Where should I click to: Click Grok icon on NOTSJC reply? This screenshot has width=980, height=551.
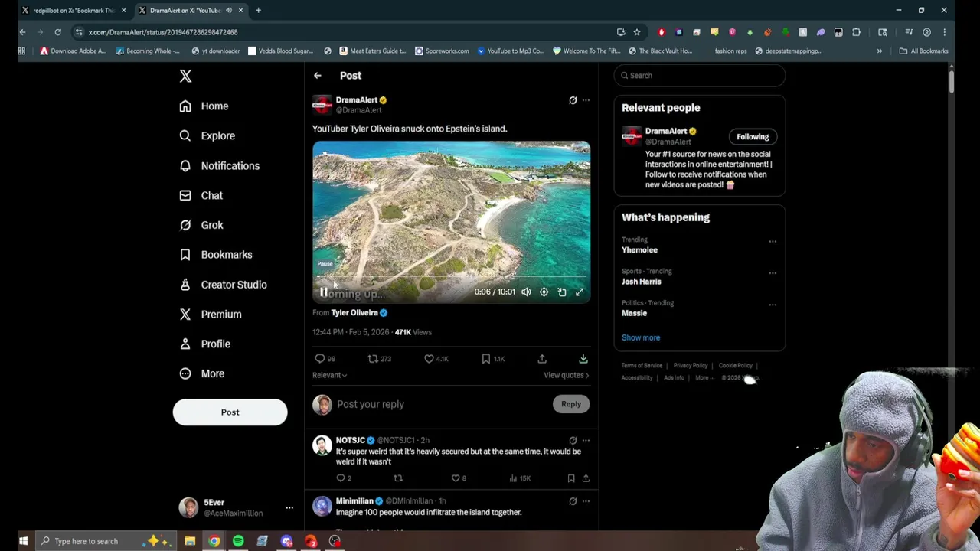pos(573,440)
